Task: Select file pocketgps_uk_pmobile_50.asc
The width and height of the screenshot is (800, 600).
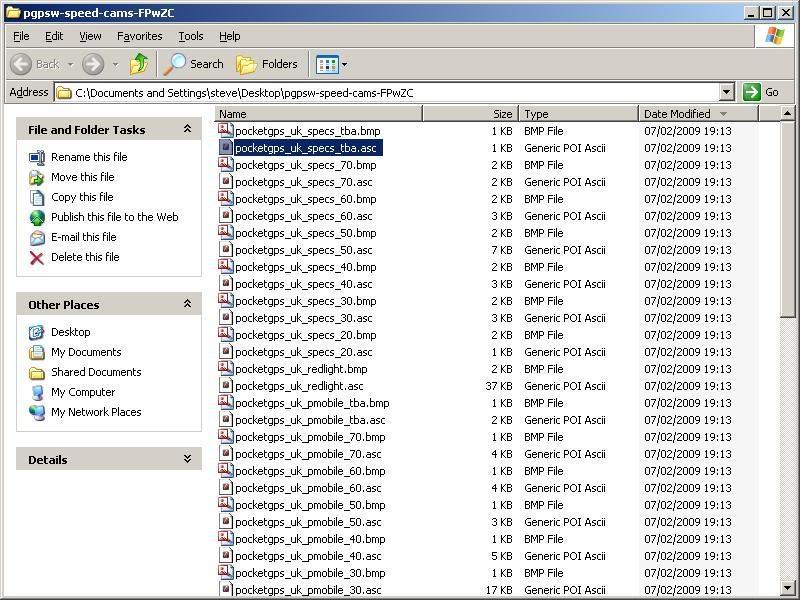Action: [x=308, y=522]
